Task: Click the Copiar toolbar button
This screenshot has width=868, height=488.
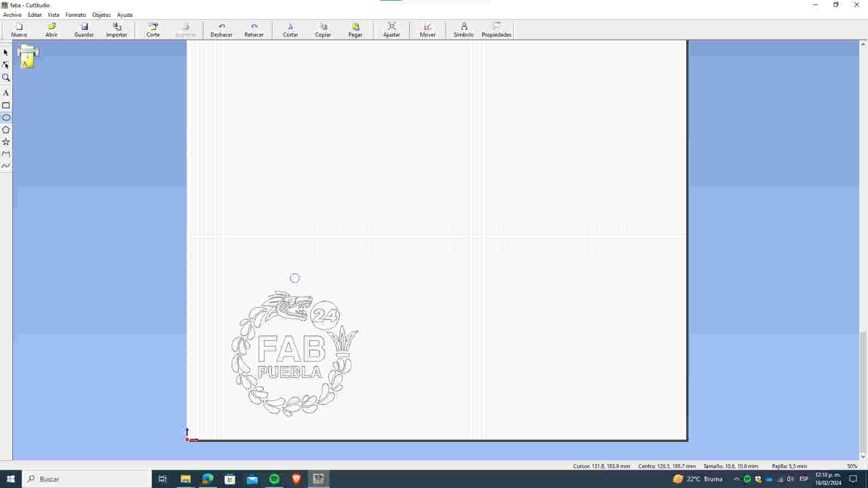Action: pos(323,30)
